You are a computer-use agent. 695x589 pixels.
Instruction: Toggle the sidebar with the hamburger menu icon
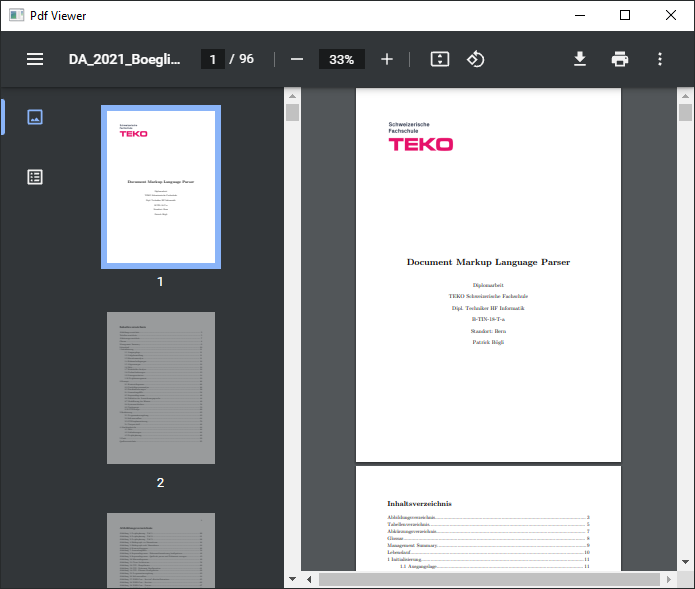pyautogui.click(x=35, y=59)
